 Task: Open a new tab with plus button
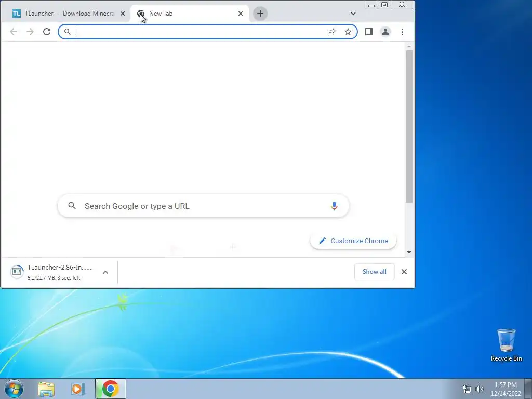(260, 14)
